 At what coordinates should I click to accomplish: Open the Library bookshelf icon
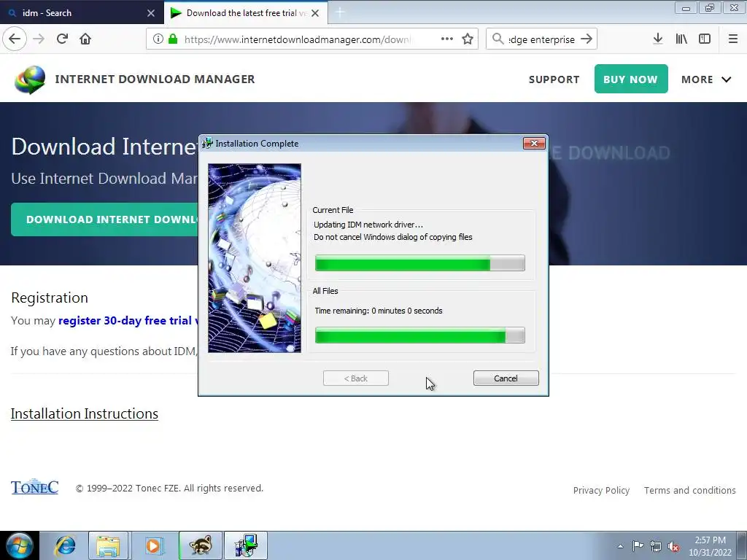[681, 39]
